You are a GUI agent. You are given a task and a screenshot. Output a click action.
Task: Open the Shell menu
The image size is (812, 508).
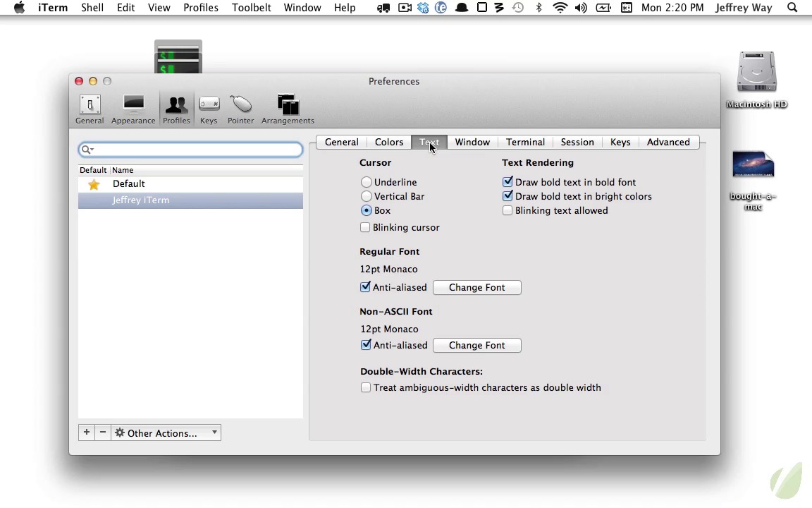(x=92, y=8)
